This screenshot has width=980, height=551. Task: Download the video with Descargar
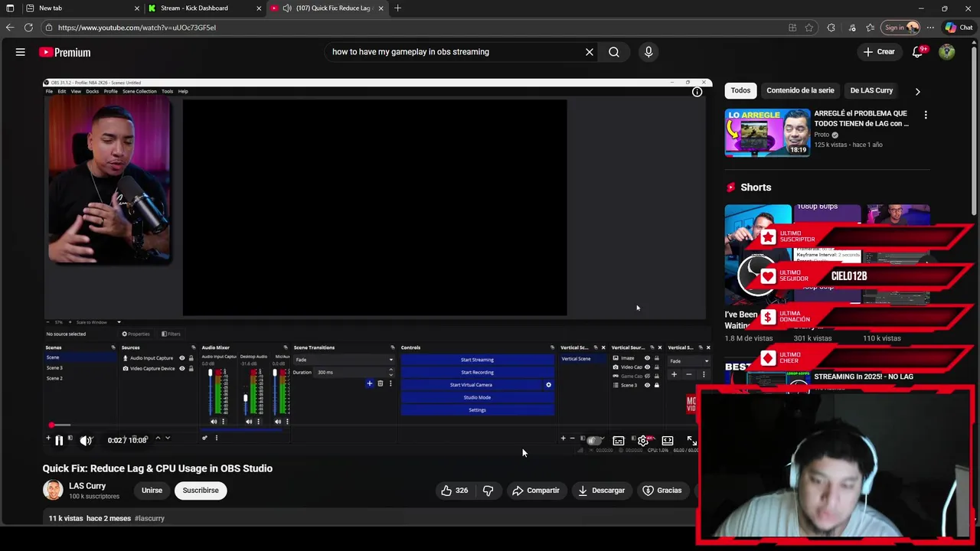click(x=601, y=491)
